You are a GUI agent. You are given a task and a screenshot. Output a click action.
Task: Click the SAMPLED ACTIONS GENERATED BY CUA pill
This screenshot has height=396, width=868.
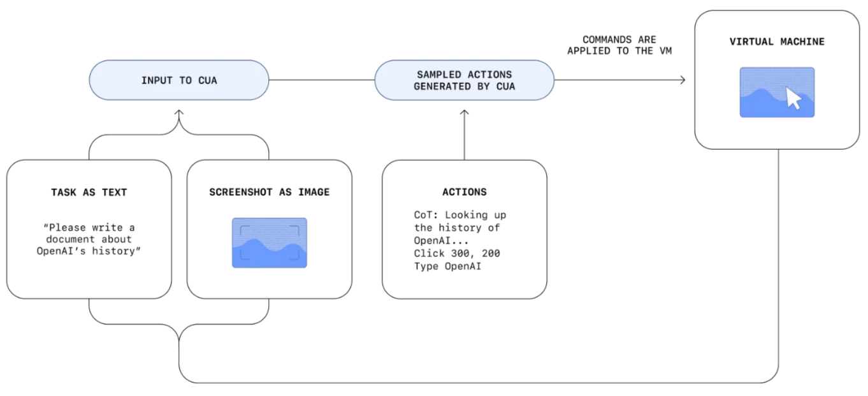click(464, 80)
